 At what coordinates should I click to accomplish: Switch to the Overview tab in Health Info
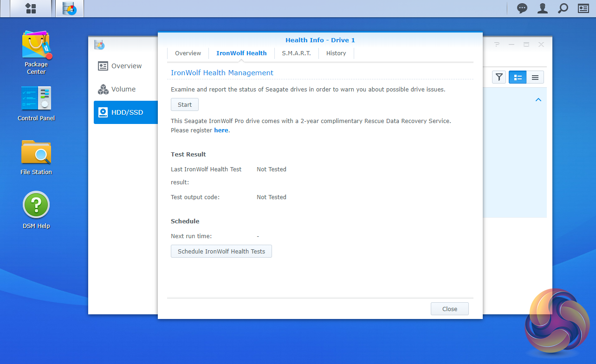[188, 53]
